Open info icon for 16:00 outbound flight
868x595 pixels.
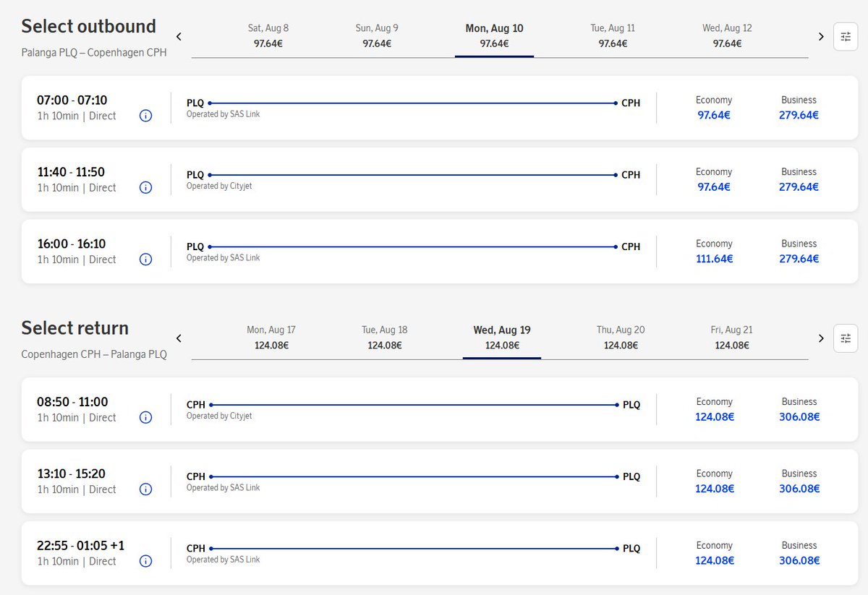[145, 259]
